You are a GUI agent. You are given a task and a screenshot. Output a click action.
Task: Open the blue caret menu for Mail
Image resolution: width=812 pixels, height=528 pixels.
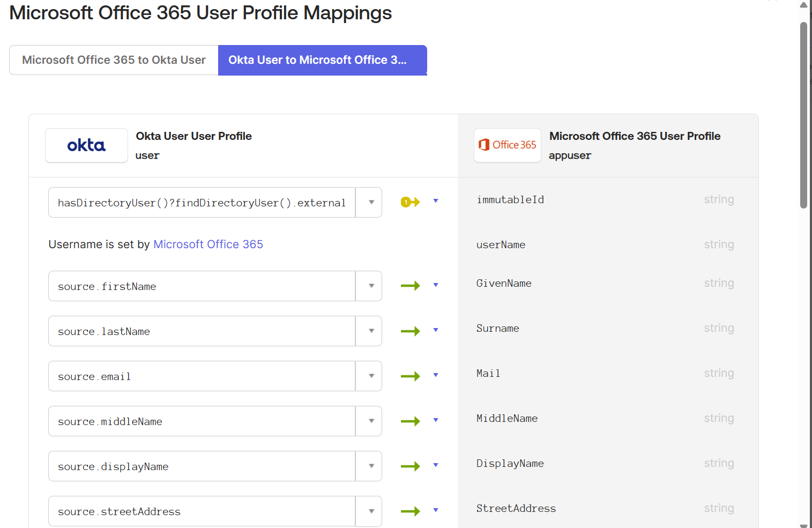(436, 375)
